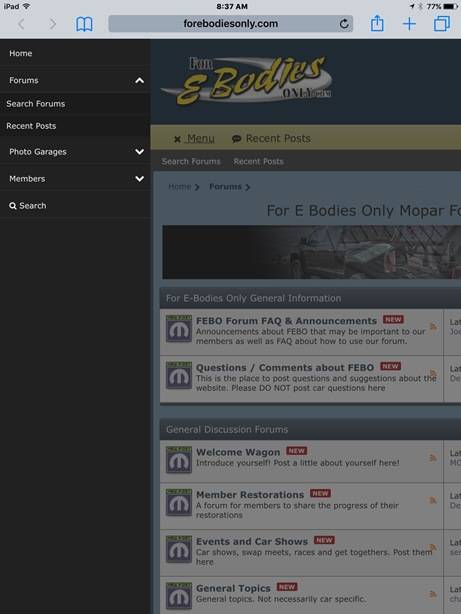The height and width of the screenshot is (614, 461).
Task: Add a new tab with plus icon
Action: pos(409,24)
